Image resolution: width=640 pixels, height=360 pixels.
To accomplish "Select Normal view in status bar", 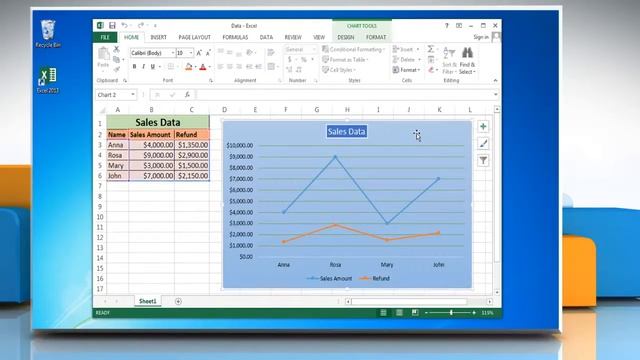I will tap(383, 313).
